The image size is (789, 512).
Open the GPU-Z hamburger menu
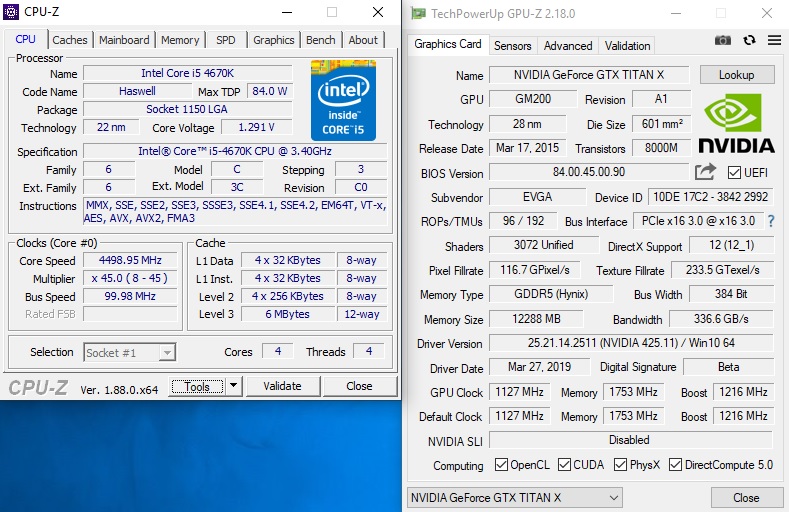[774, 40]
